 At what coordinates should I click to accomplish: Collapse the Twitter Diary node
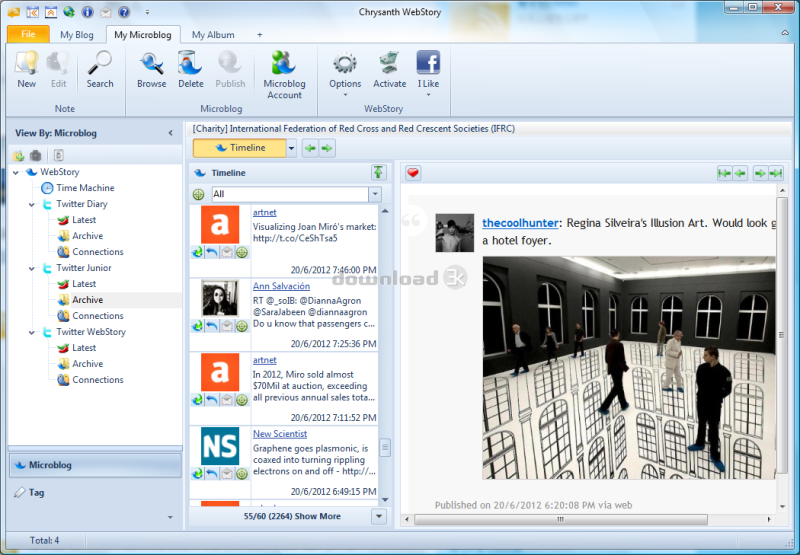tap(32, 205)
